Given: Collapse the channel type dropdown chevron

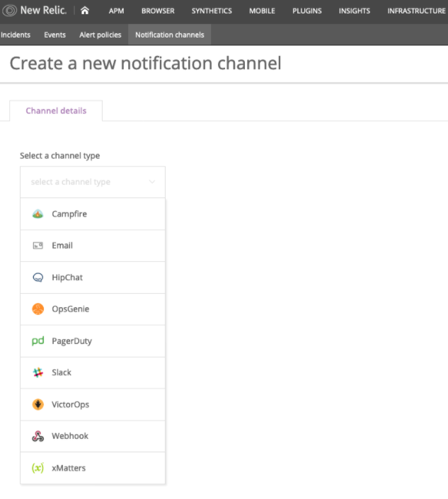Looking at the screenshot, I should pyautogui.click(x=151, y=182).
